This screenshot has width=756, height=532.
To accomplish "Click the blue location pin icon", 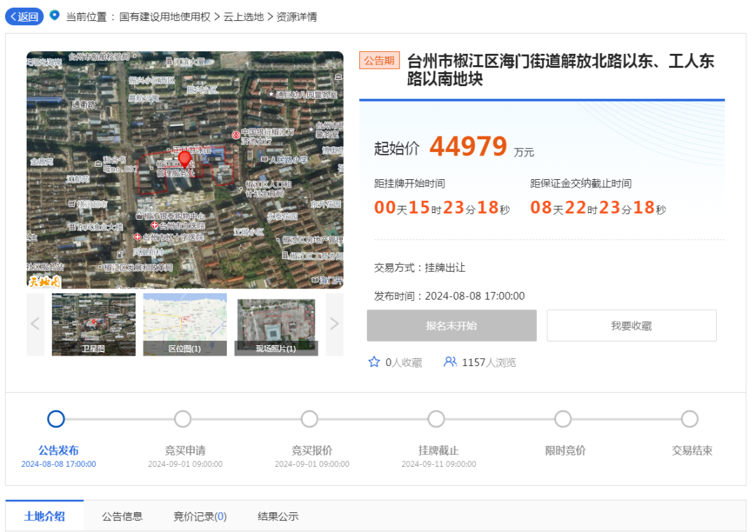I will click(55, 15).
